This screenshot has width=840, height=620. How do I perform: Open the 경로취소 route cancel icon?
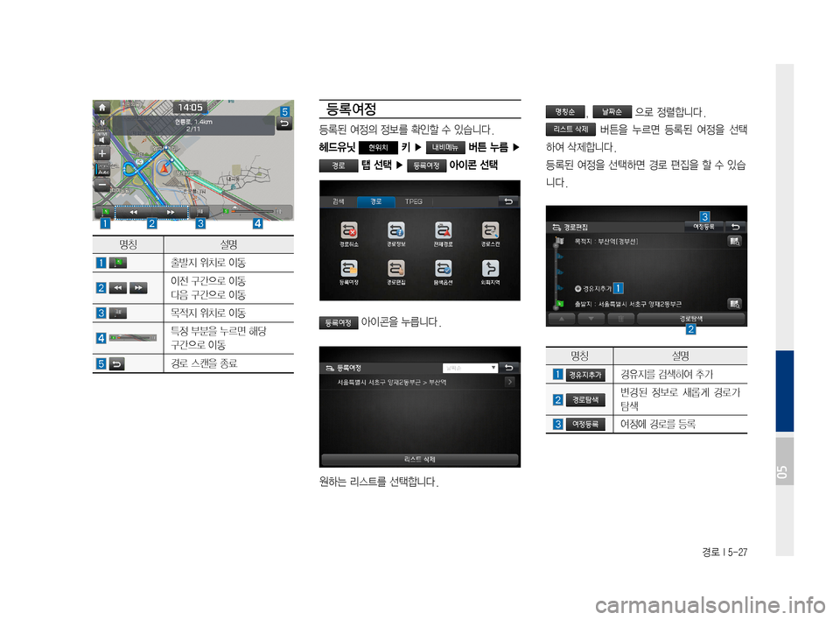(x=349, y=235)
